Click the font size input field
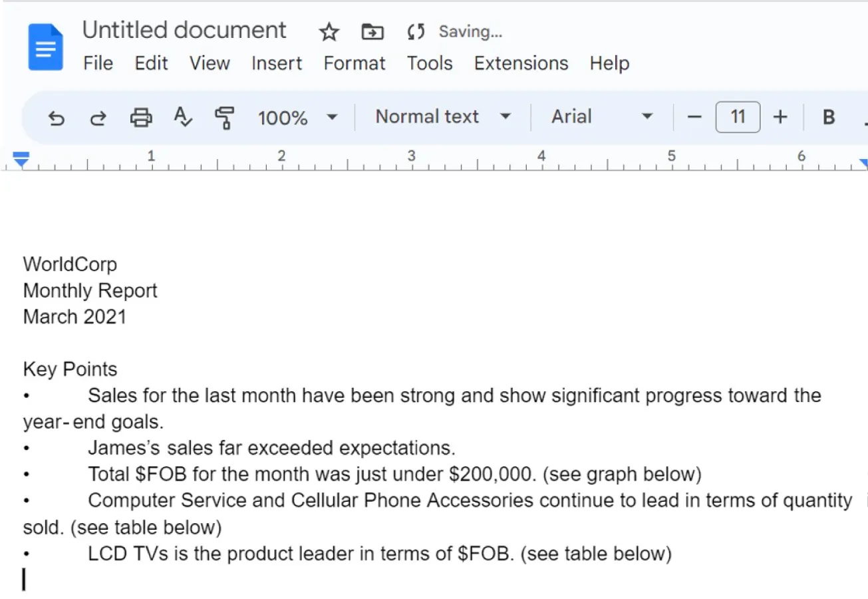 click(x=738, y=117)
